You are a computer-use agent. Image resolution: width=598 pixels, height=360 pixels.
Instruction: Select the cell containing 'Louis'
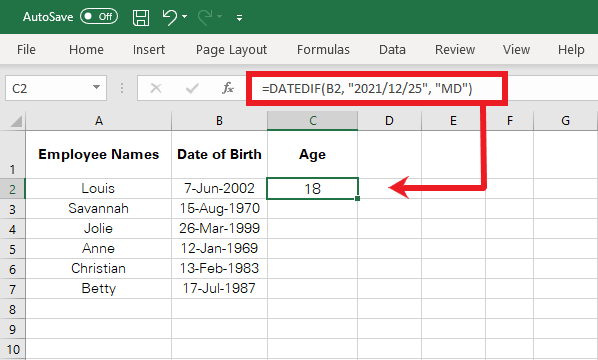pyautogui.click(x=98, y=188)
